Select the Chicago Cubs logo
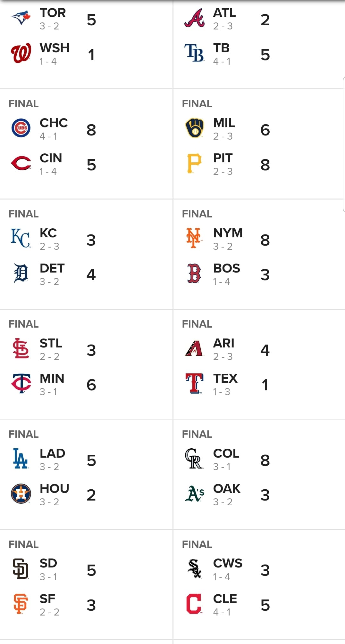The height and width of the screenshot is (644, 345). (21, 128)
